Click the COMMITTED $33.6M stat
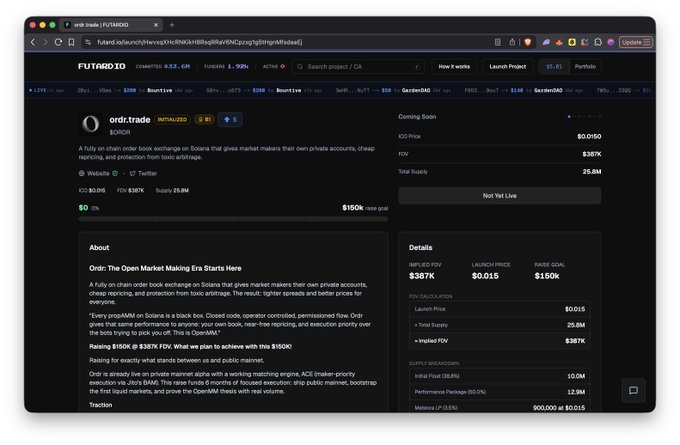680x445 pixels. click(163, 66)
